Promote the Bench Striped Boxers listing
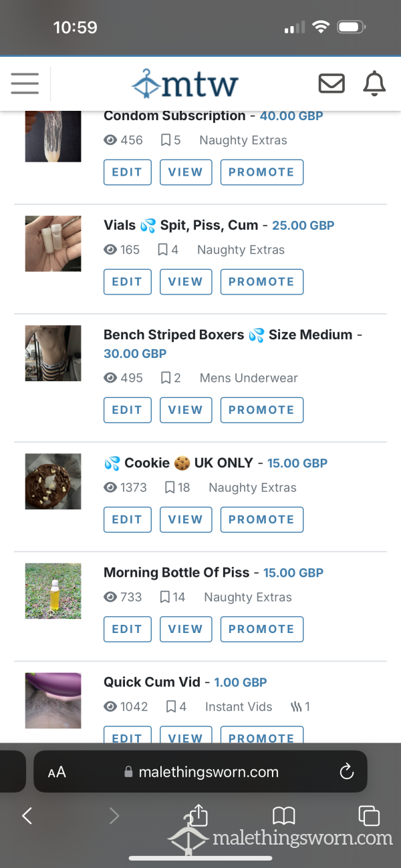 [261, 410]
